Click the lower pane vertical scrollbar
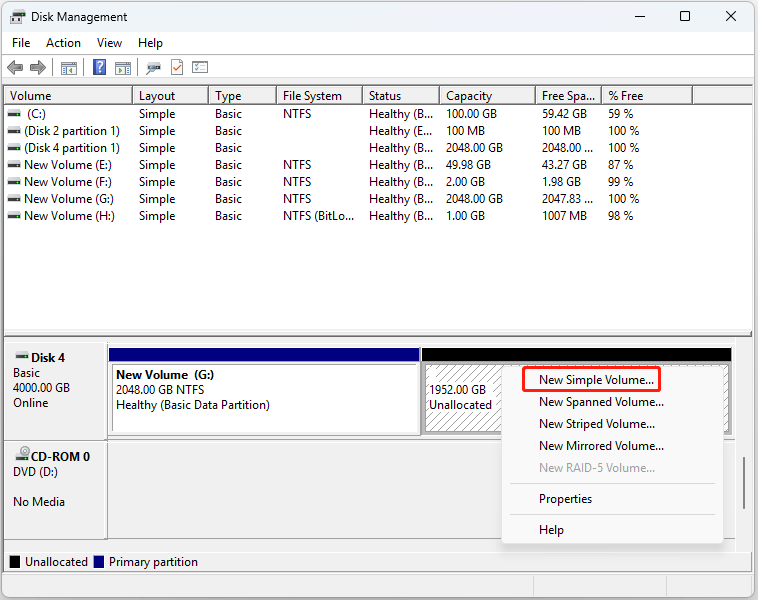Viewport: 758px width, 600px height. pyautogui.click(x=744, y=482)
